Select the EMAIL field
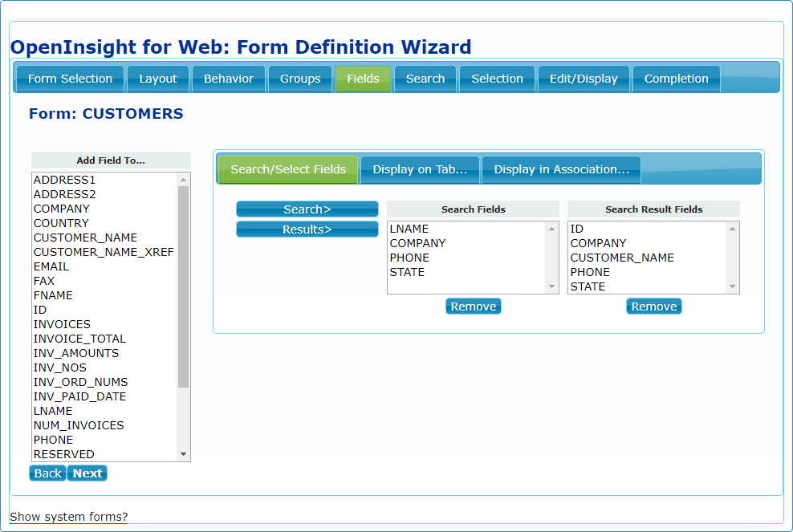This screenshot has width=793, height=532. click(x=104, y=266)
